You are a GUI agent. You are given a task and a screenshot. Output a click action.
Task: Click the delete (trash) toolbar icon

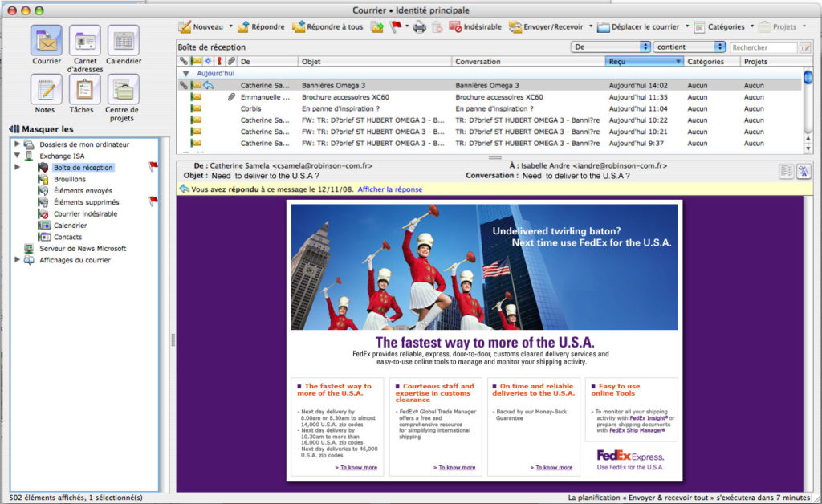pyautogui.click(x=437, y=26)
